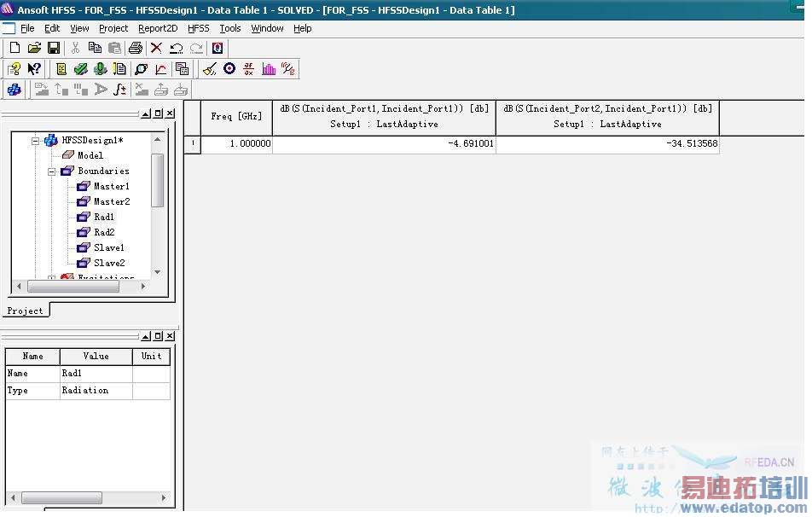Screen dimensions: 812x517
Task: Open the HFSS menu
Action: coord(199,28)
